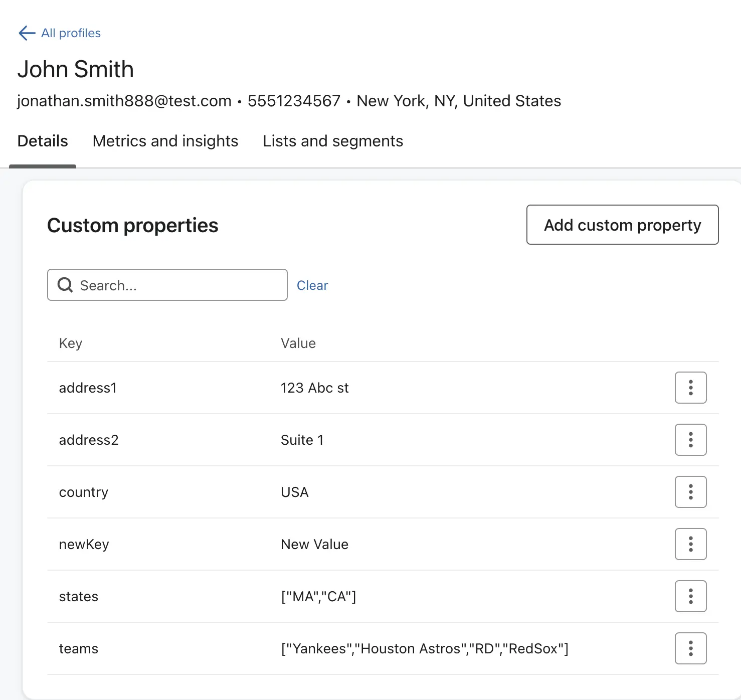Screen dimensions: 741x700
Task: Click the back arrow icon beside All profiles
Action: point(27,33)
